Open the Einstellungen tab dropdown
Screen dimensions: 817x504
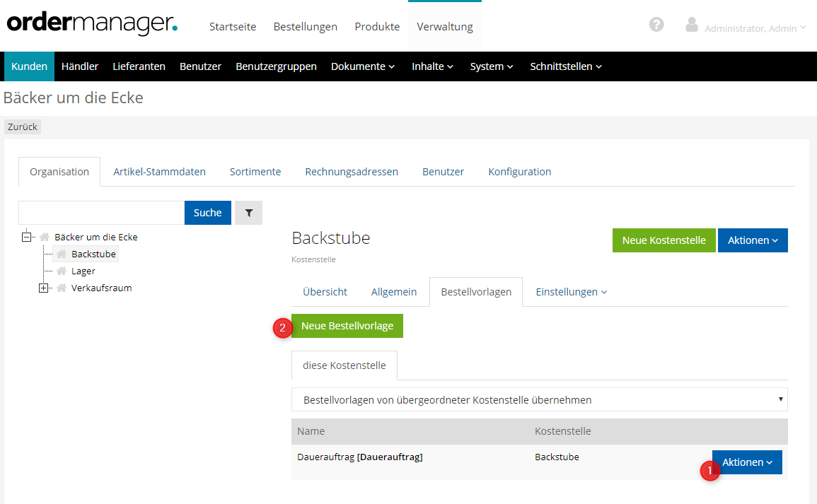[x=571, y=292]
